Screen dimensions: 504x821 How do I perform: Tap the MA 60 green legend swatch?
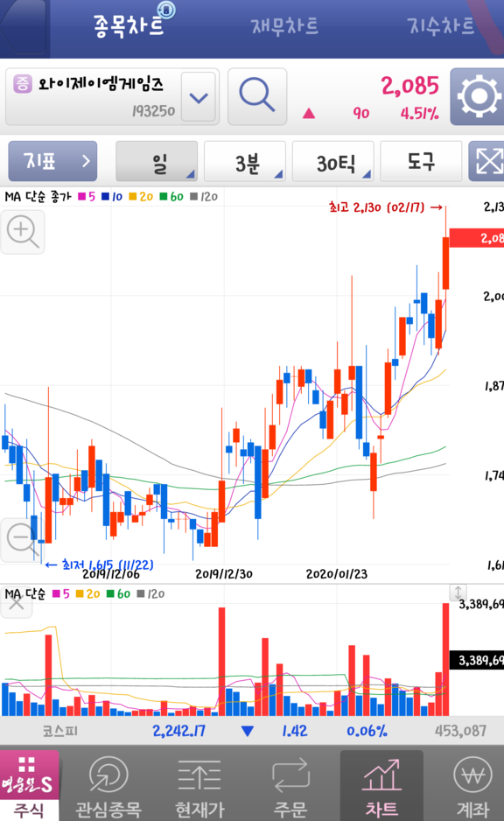pyautogui.click(x=164, y=197)
